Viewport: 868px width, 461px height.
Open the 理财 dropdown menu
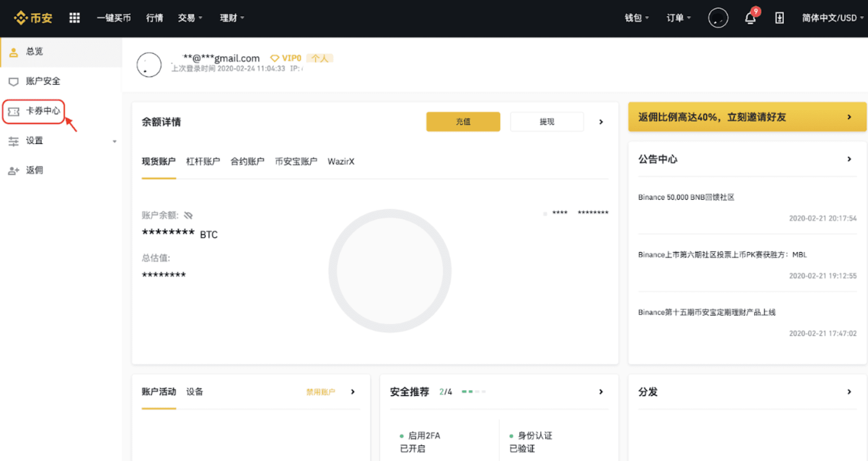click(232, 18)
